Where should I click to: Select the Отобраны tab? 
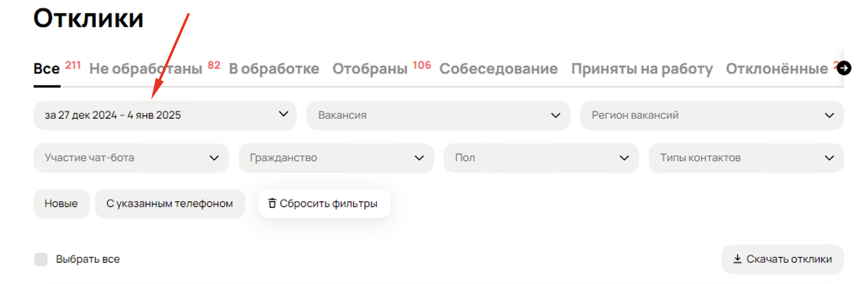click(x=370, y=69)
